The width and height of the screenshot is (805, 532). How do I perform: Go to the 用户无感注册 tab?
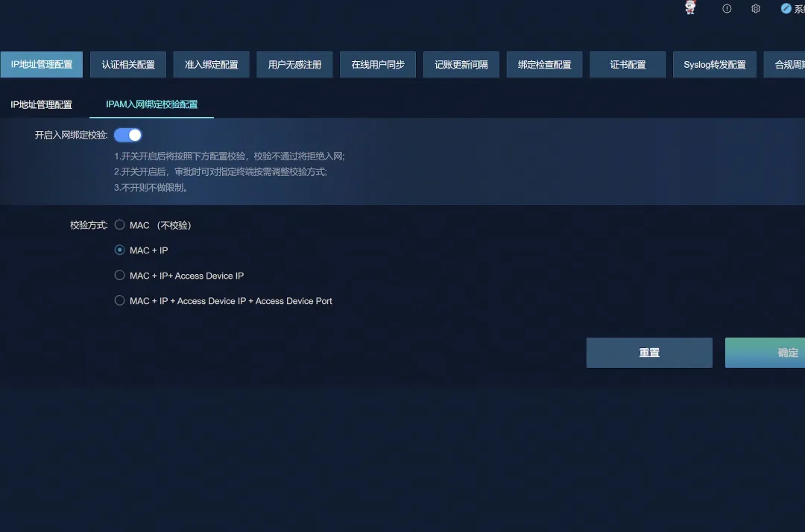pos(294,65)
